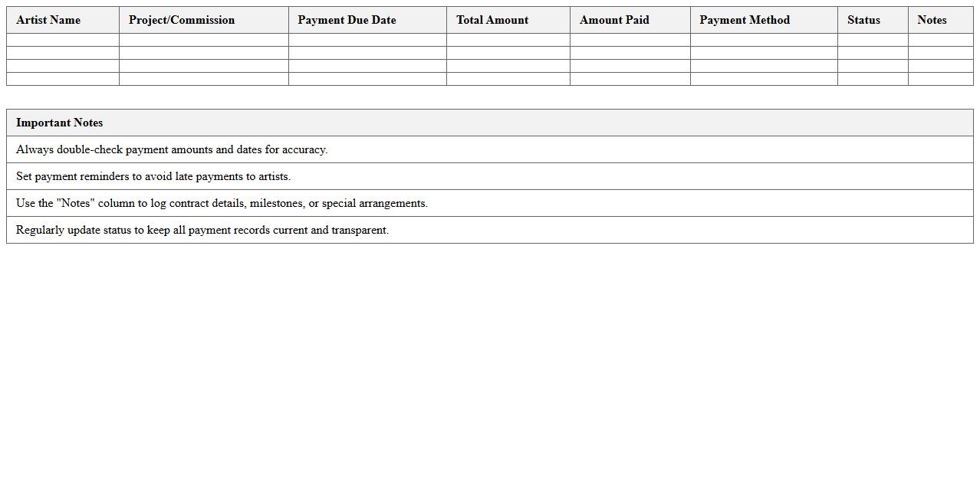Click last empty cell under Payment Due Date
This screenshot has height=498, width=980.
pos(367,79)
